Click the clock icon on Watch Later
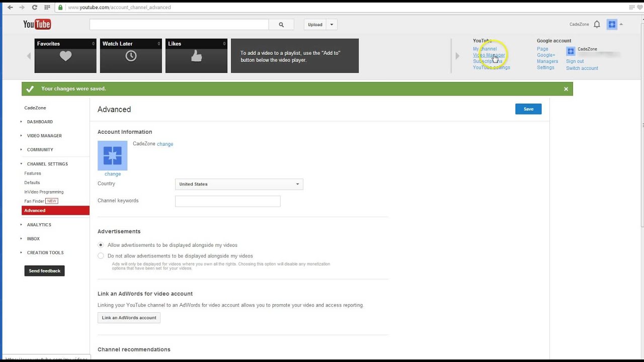 coord(131,56)
